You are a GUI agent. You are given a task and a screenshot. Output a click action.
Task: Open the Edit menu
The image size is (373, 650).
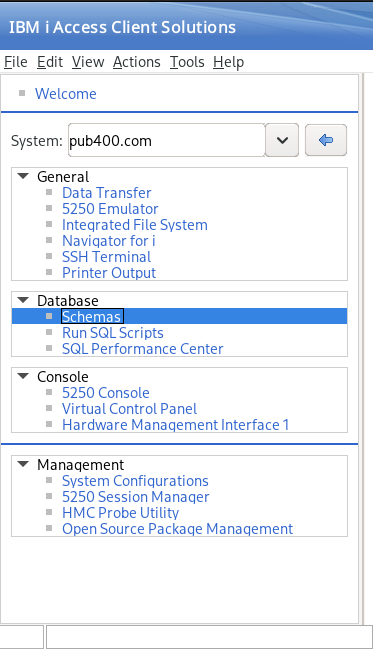(50, 62)
